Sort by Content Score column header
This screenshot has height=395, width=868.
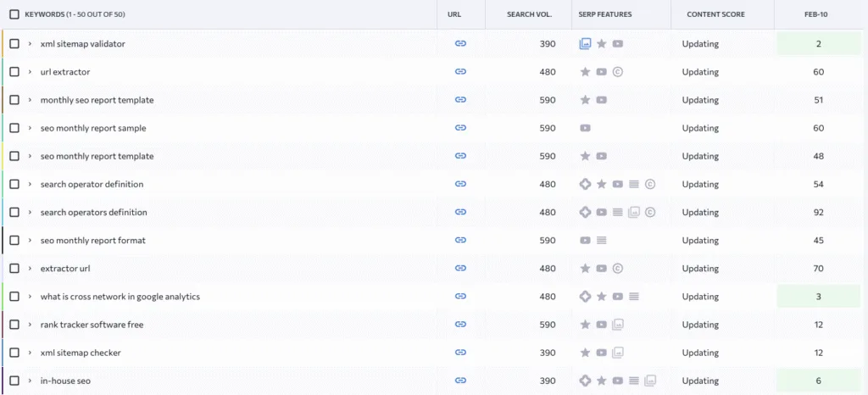[x=715, y=14]
